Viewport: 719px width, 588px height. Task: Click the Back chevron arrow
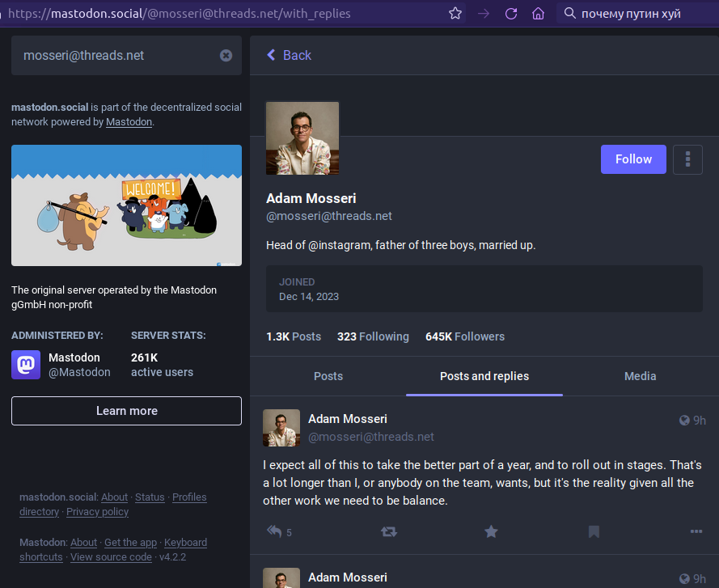271,55
